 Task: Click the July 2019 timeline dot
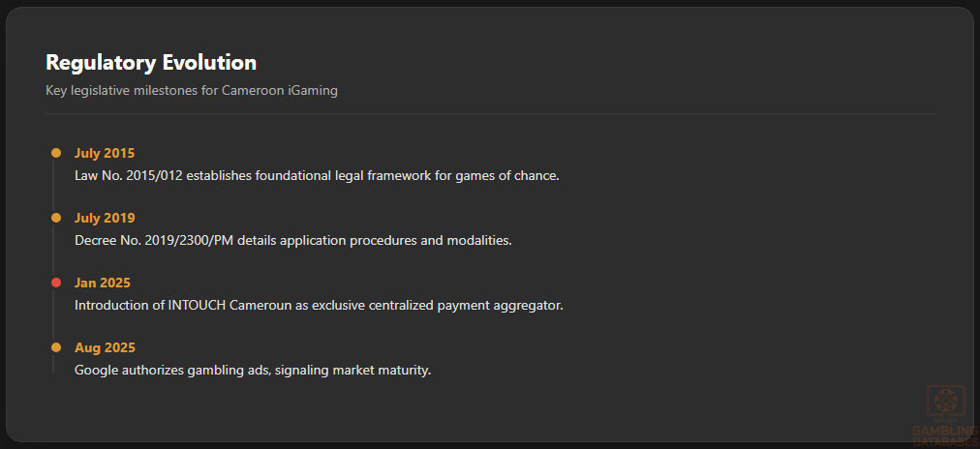pos(56,218)
